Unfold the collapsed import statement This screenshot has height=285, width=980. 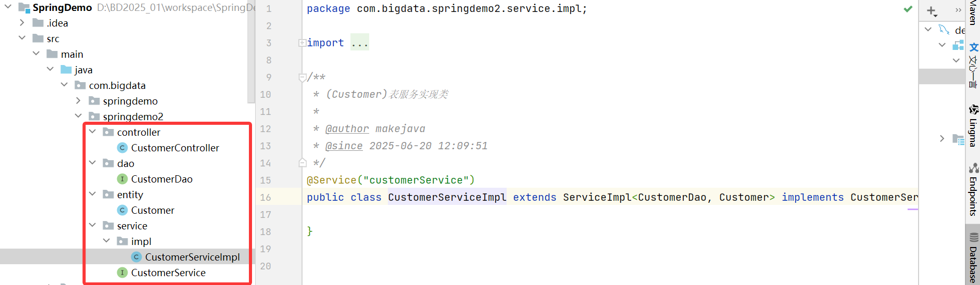[x=302, y=43]
